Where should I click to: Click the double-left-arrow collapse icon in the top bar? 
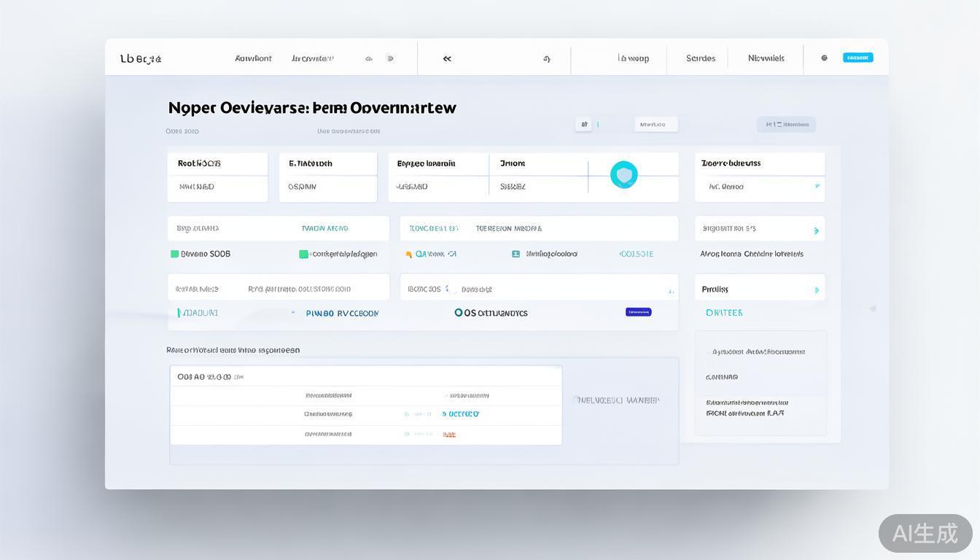447,58
